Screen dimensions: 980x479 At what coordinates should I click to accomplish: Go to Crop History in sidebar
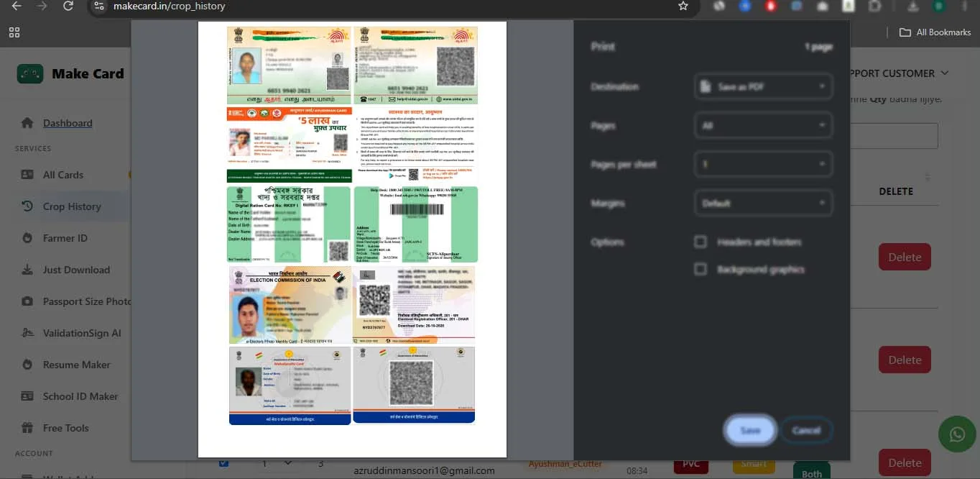72,206
